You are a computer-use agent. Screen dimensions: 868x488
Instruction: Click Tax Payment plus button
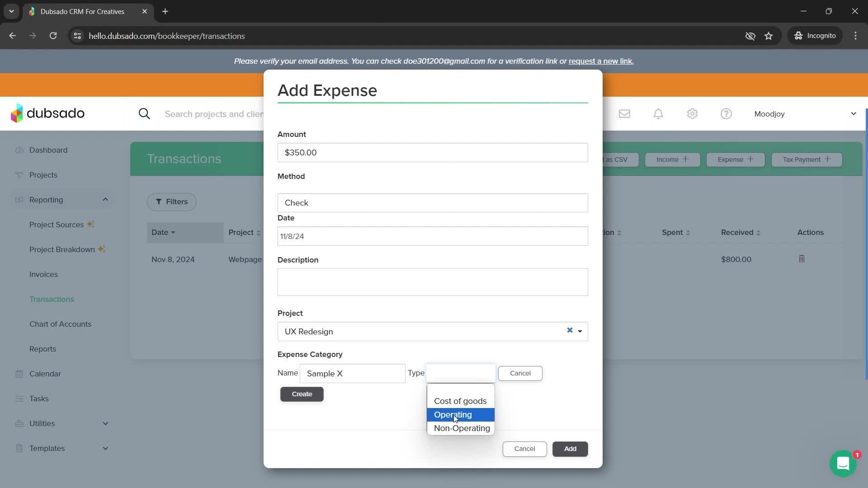[x=807, y=159]
